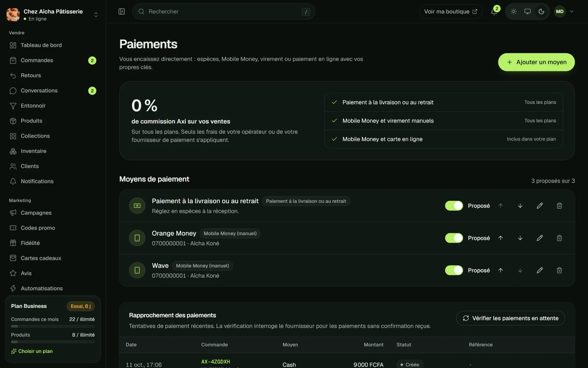
Task: Select dark theme moon icon
Action: click(541, 11)
